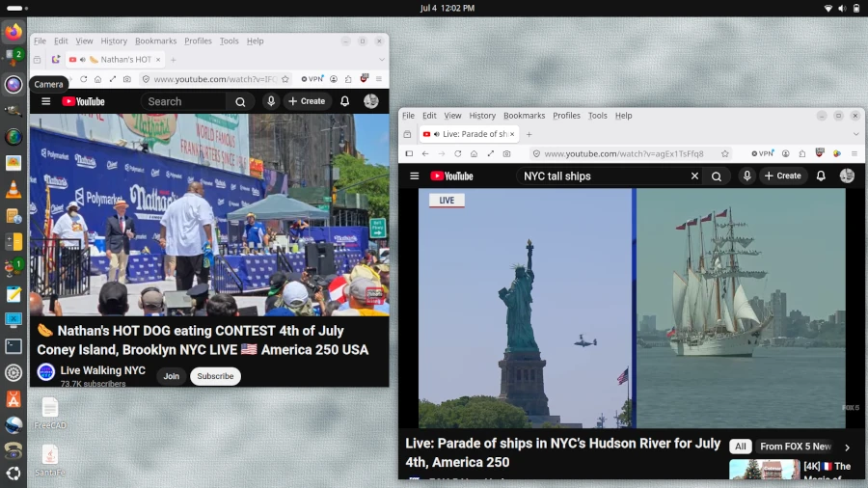868x488 pixels.
Task: Open YouTube guide menu in Nathan's window
Action: pyautogui.click(x=46, y=101)
